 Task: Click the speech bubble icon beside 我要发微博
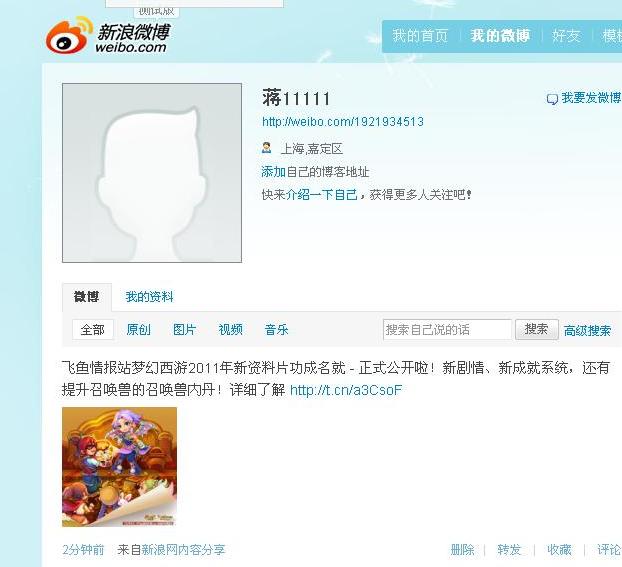coord(552,99)
